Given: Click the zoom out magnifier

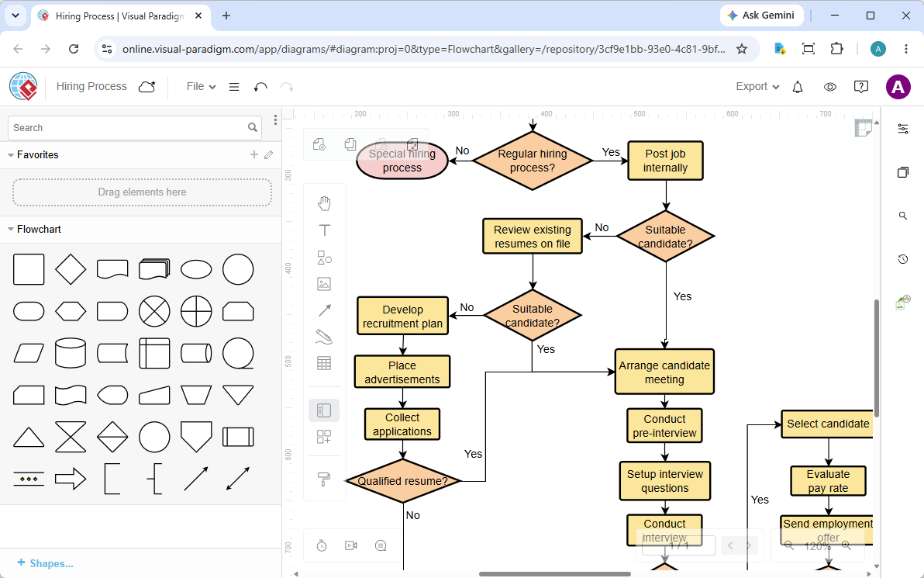Looking at the screenshot, I should (789, 545).
